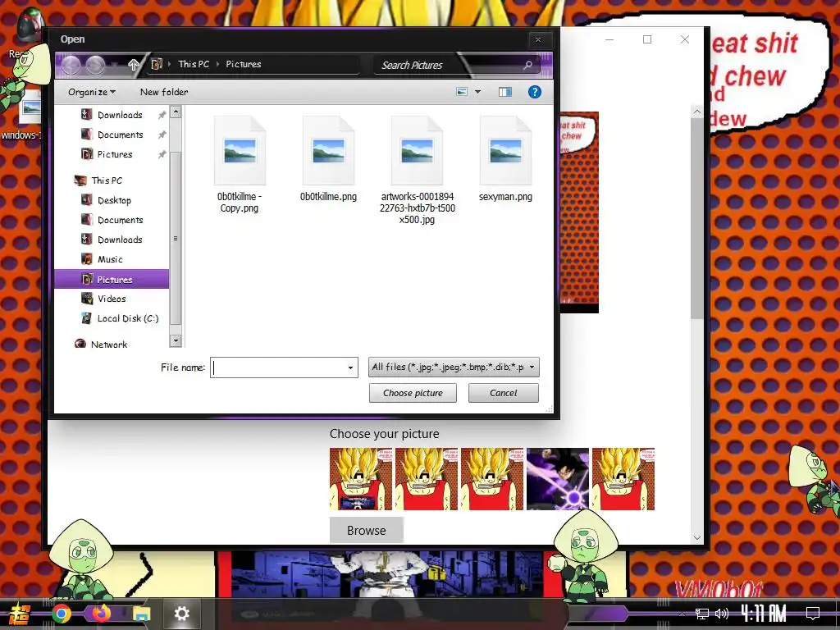Toggle the preview pane icon

504,92
